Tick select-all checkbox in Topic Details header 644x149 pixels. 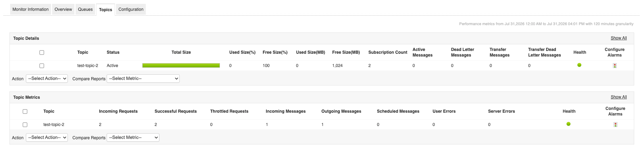click(x=42, y=52)
